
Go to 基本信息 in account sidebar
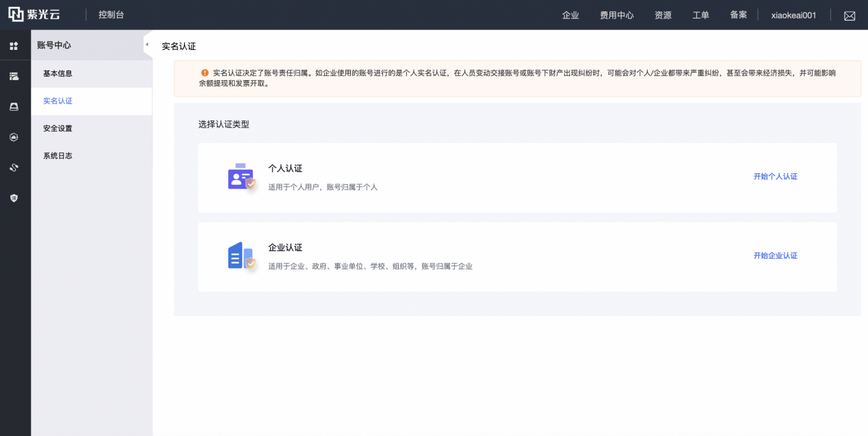point(57,73)
